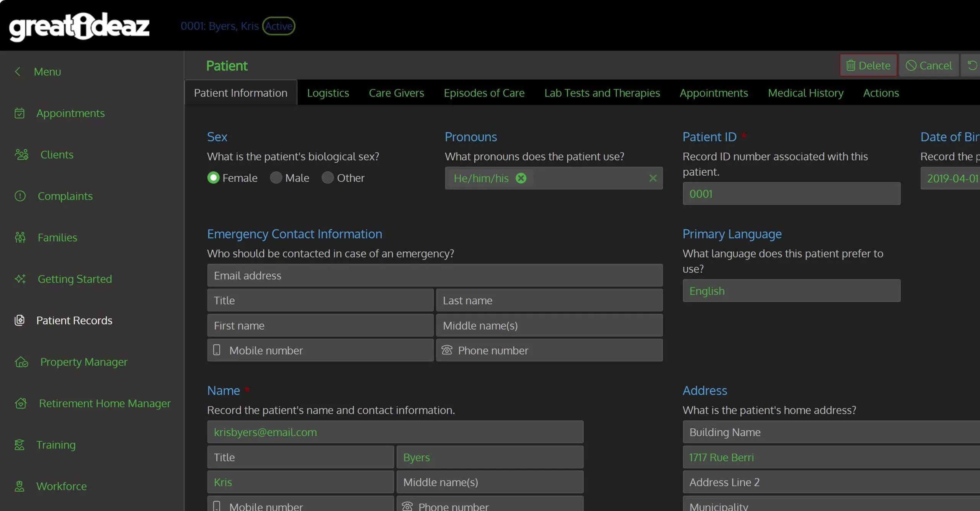Click the krisbyers@email.com email field
Screen dimensions: 980x511
coord(395,432)
